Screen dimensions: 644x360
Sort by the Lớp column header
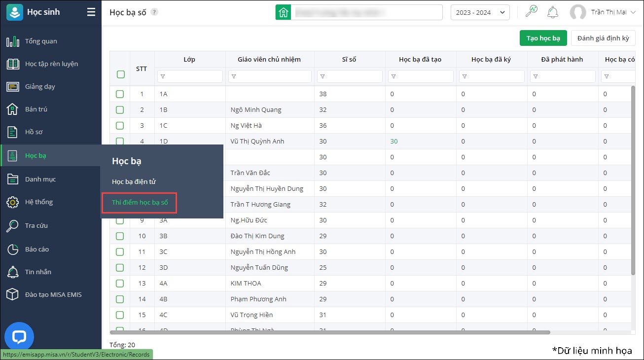(x=189, y=60)
